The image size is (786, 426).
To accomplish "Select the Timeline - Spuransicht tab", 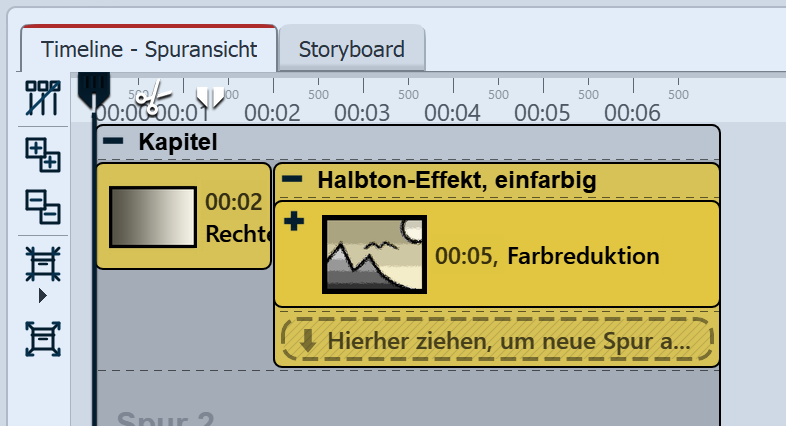I will [147, 49].
